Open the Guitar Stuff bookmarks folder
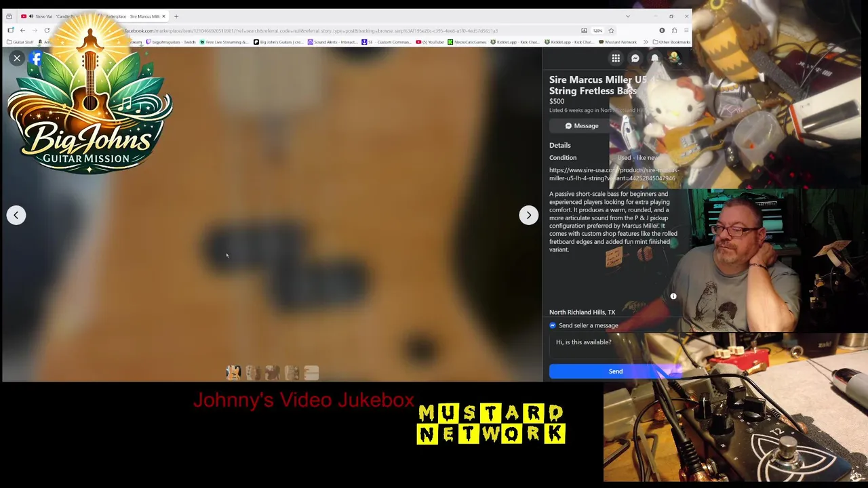 20,42
